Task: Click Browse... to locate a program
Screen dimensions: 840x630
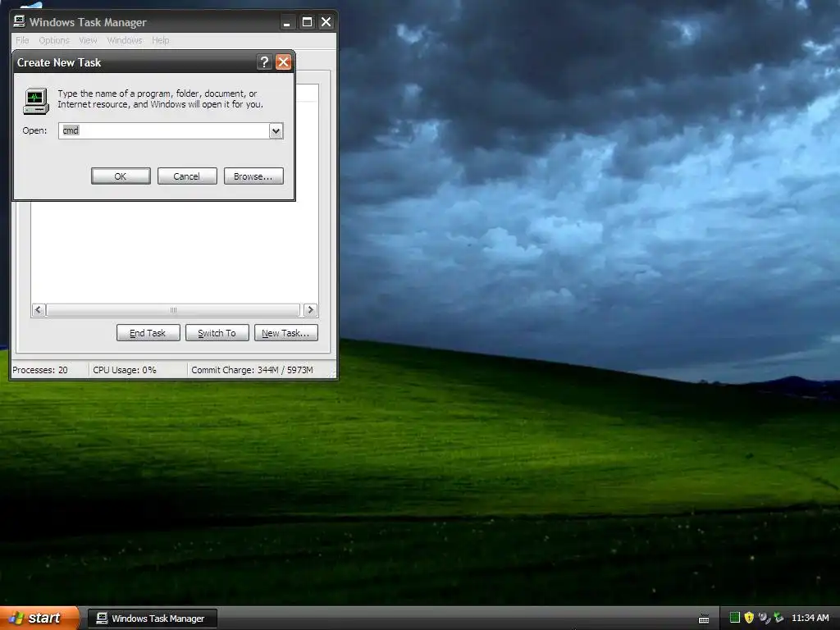Action: 253,176
